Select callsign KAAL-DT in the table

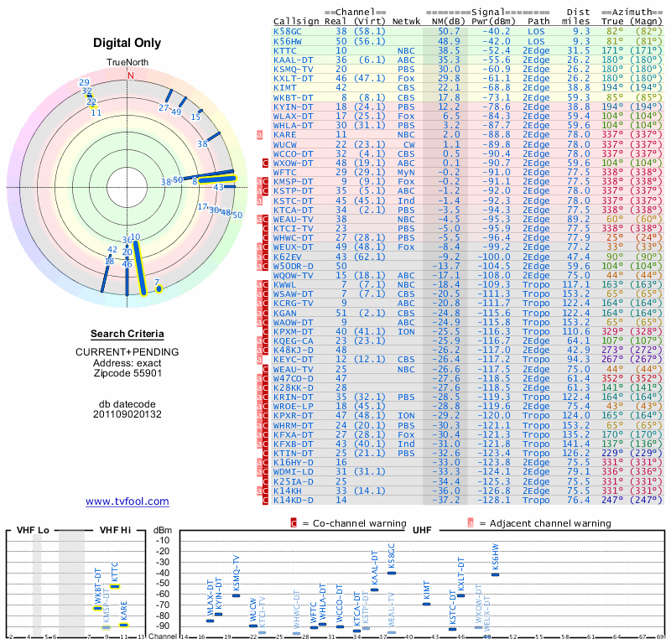tap(294, 60)
